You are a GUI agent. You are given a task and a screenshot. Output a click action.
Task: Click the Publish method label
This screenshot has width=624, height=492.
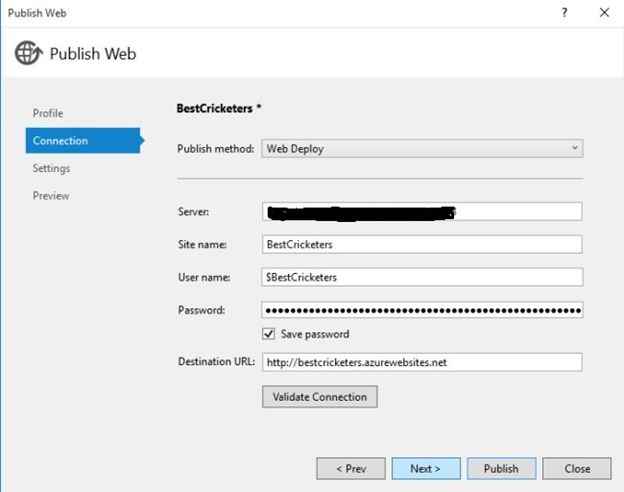[215, 148]
